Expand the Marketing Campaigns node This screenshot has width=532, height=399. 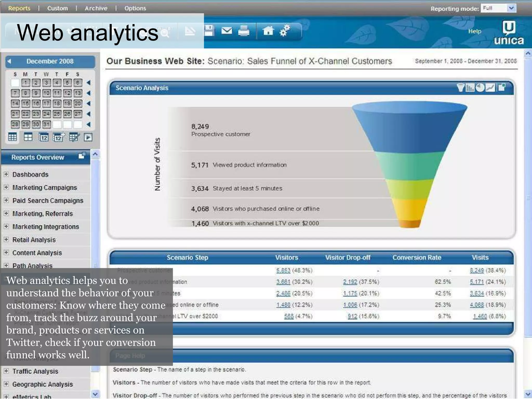(x=6, y=187)
